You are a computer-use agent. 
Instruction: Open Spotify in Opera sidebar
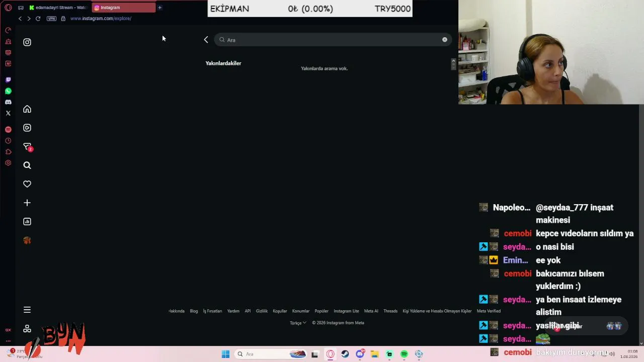pos(8,129)
